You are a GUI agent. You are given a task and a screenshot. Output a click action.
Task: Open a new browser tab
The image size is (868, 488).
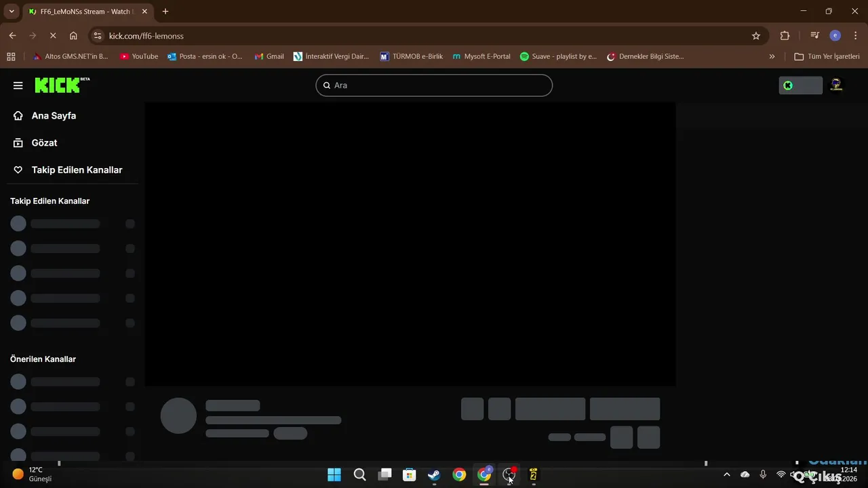click(x=165, y=12)
